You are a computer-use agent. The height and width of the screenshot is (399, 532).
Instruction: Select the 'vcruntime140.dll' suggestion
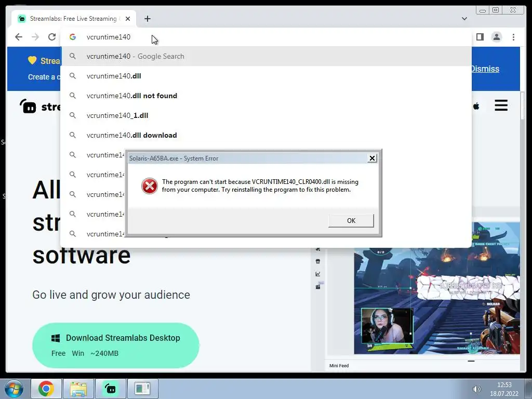[266, 76]
